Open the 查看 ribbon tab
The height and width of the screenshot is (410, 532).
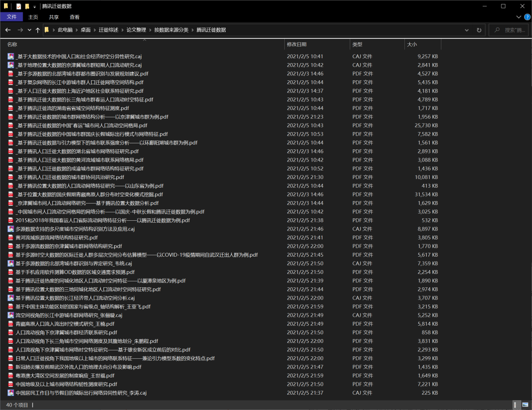[74, 17]
